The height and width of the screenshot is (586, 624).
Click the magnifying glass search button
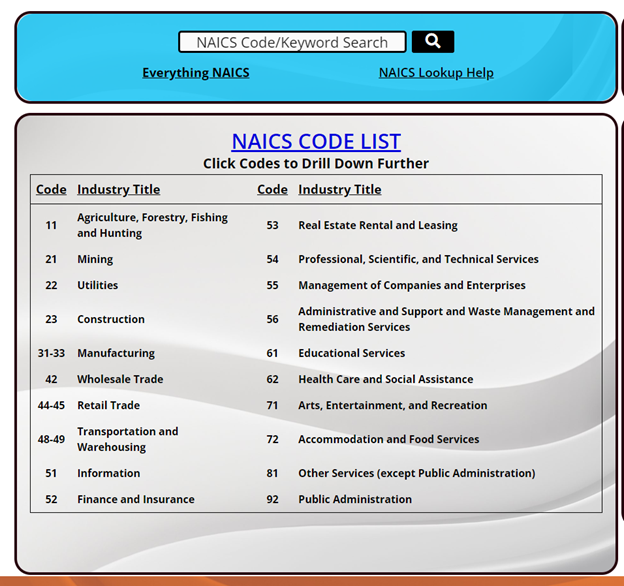point(432,41)
